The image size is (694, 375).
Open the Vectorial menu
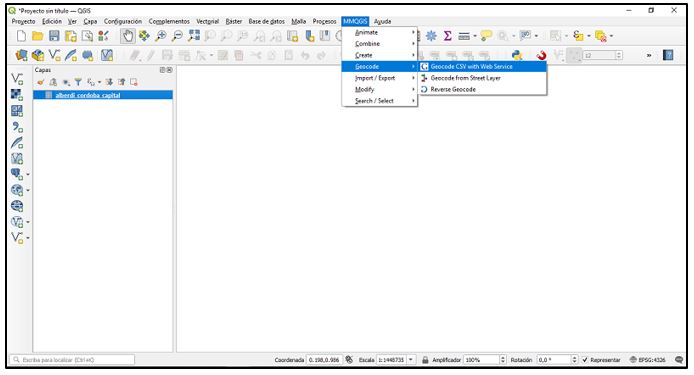click(x=208, y=21)
